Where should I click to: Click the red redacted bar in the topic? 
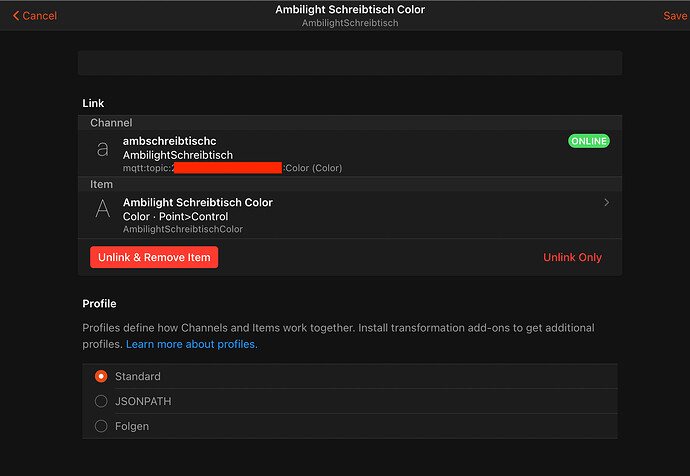(228, 168)
